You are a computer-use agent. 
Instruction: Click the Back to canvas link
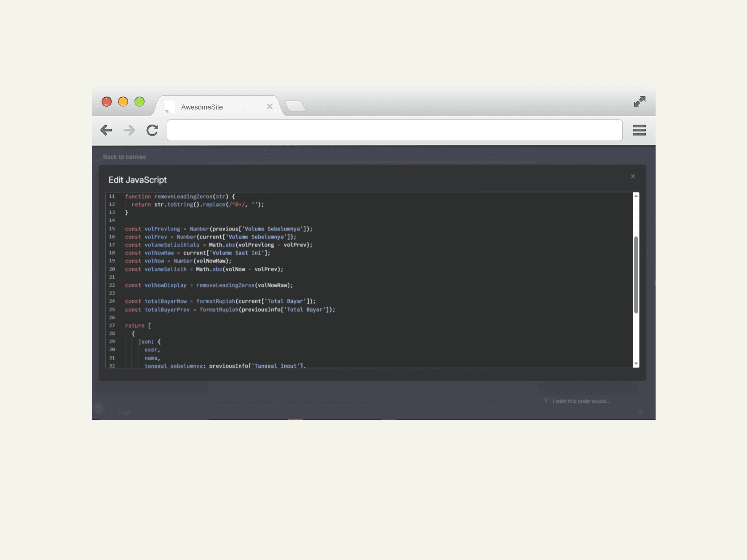(124, 157)
